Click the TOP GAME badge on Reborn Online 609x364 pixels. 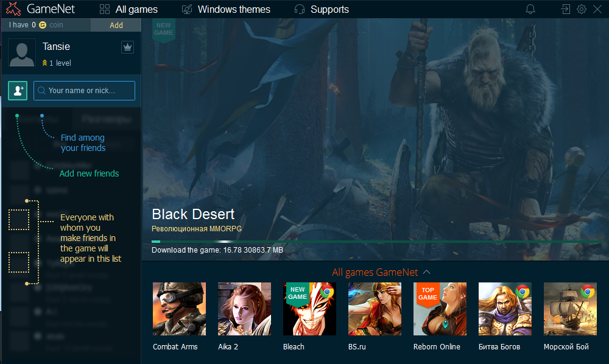428,295
